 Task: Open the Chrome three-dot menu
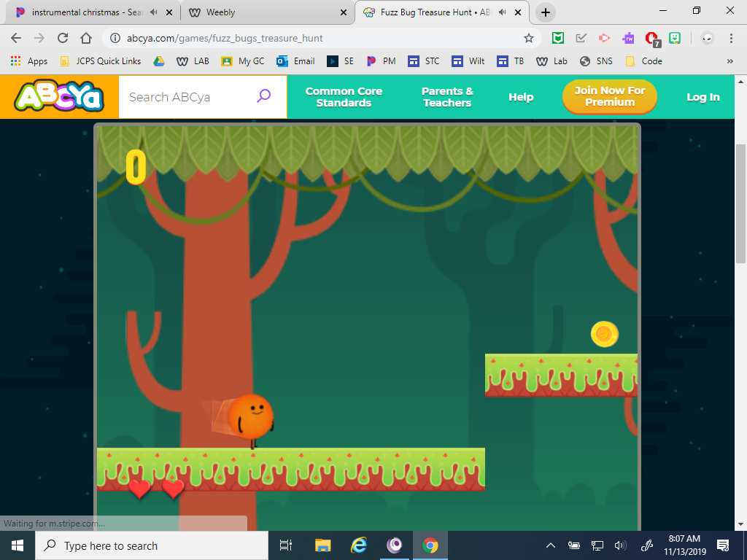point(731,38)
